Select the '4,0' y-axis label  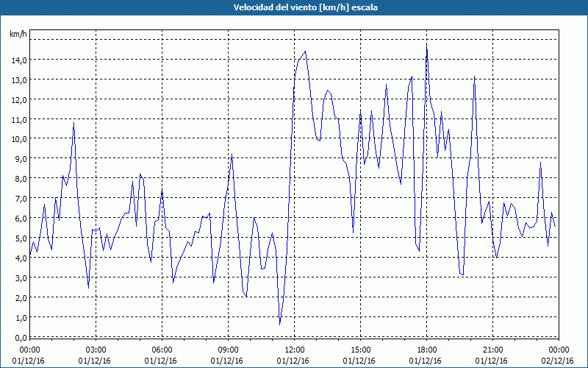21,258
